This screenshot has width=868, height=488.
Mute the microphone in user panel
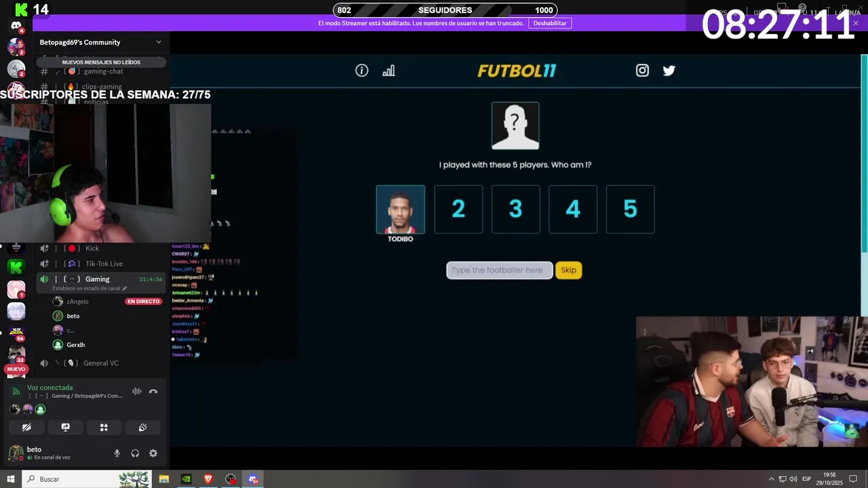117,453
